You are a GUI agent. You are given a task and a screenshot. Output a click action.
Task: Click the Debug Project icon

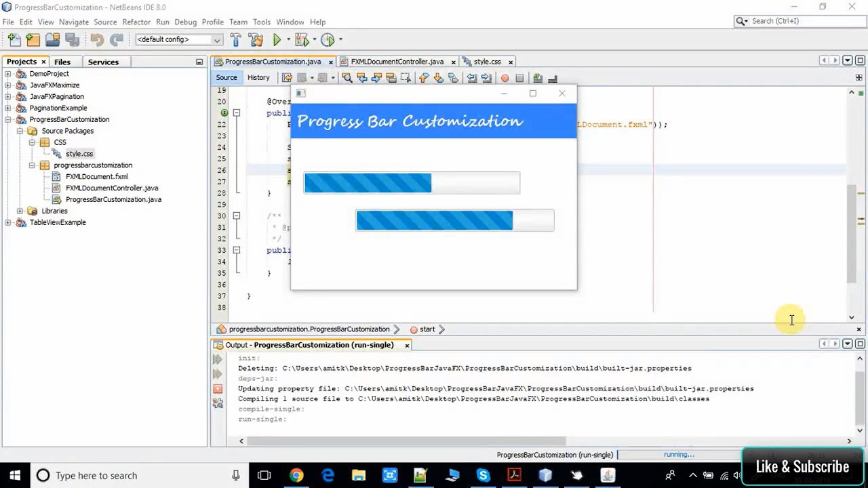coord(302,40)
